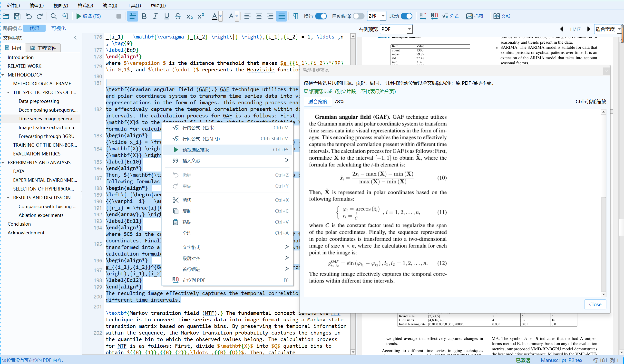Click the compile (F5) play button
This screenshot has height=364, width=624.
tap(88, 16)
